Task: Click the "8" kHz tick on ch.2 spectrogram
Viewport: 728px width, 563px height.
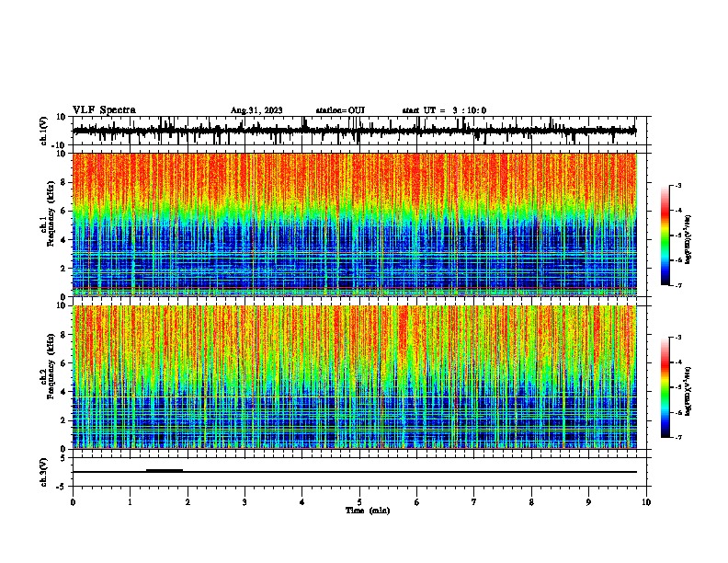Action: (x=63, y=335)
